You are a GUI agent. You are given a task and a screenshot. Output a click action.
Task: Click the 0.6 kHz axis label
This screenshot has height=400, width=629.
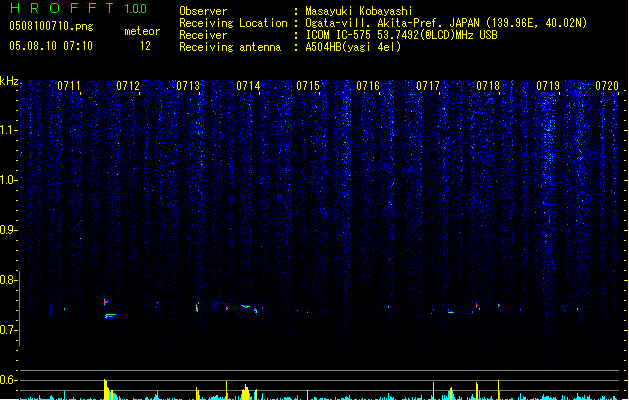click(9, 380)
